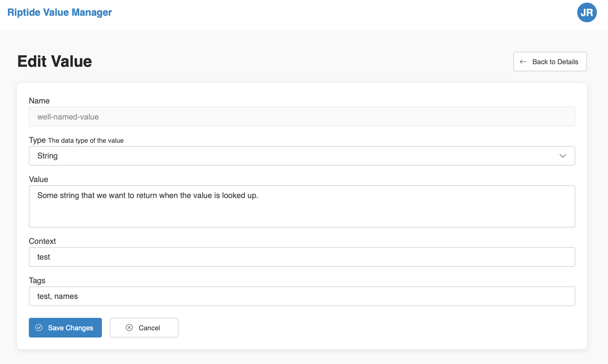Click the Edit Value page heading
The height and width of the screenshot is (364, 608).
click(55, 62)
